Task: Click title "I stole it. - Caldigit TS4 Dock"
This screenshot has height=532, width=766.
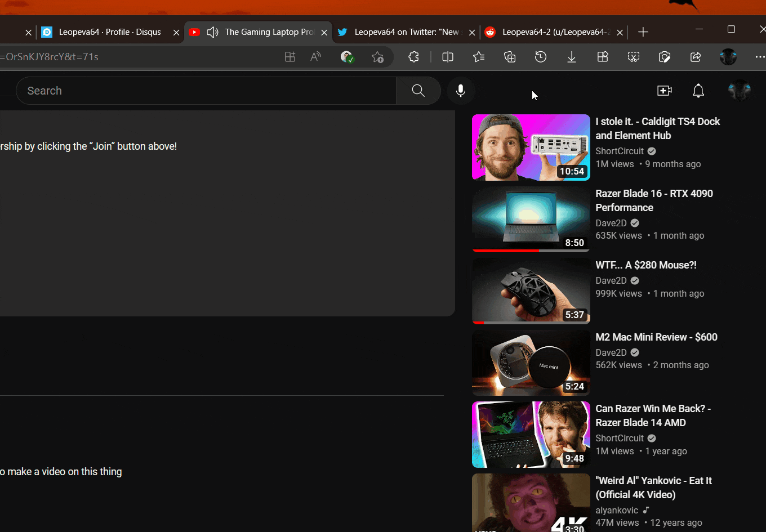Action: (x=658, y=128)
